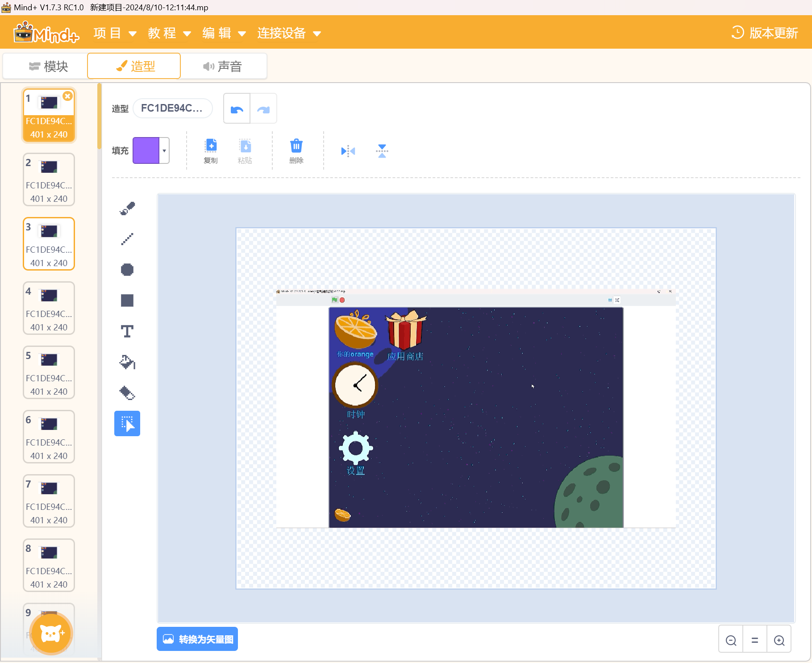Select costume thumbnail 5
Screen dimensions: 812x663
click(49, 372)
